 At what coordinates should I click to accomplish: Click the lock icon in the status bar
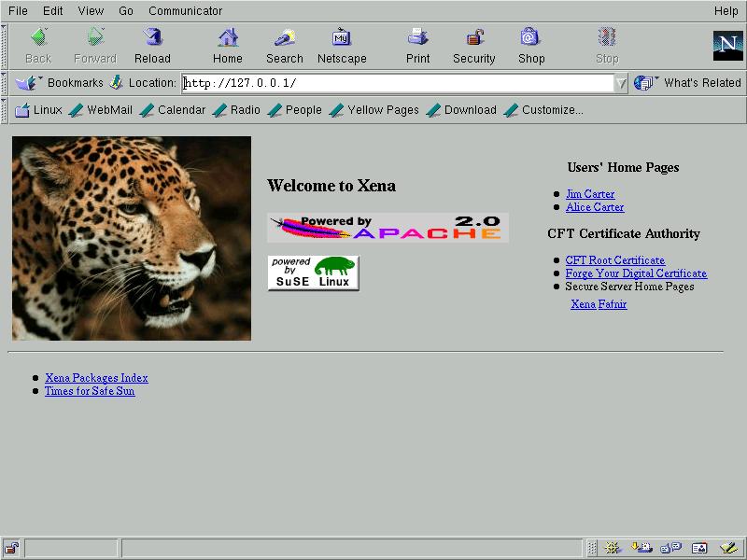click(11, 548)
